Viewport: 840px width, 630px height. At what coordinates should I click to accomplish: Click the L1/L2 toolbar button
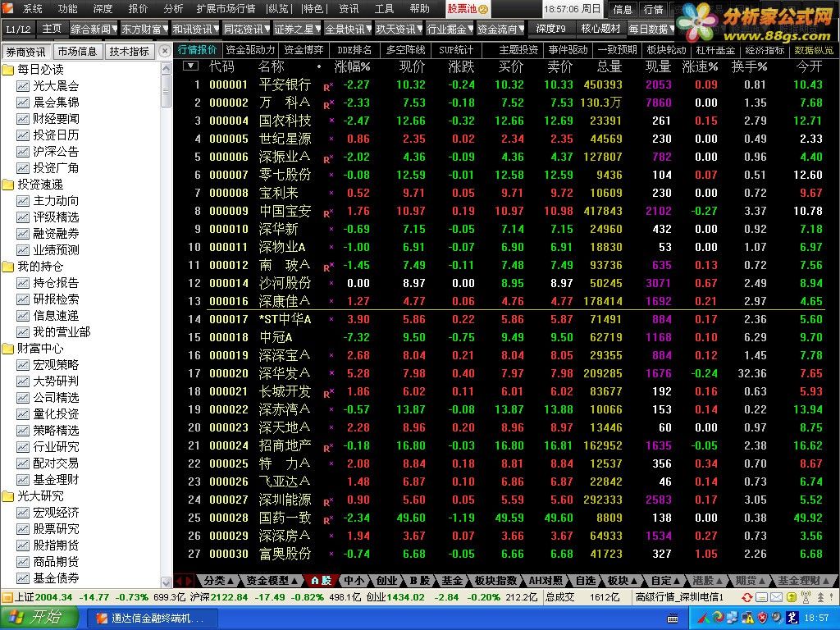(x=19, y=29)
